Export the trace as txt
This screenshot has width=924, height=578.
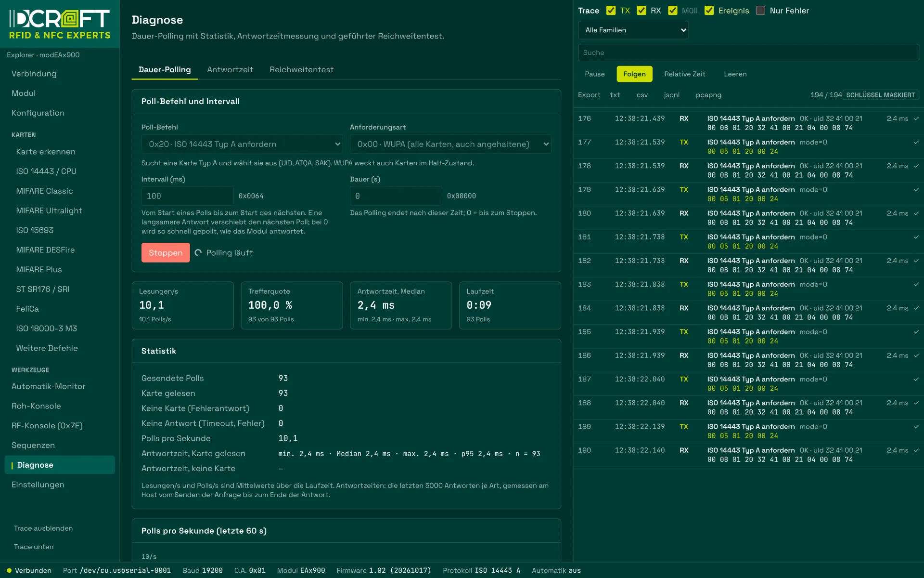pos(615,95)
